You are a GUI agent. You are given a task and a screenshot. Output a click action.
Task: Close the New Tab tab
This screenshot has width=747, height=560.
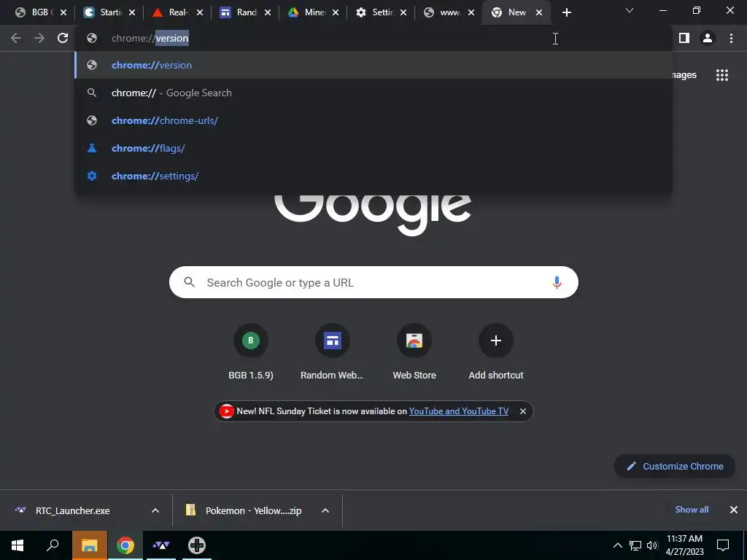pyautogui.click(x=539, y=12)
